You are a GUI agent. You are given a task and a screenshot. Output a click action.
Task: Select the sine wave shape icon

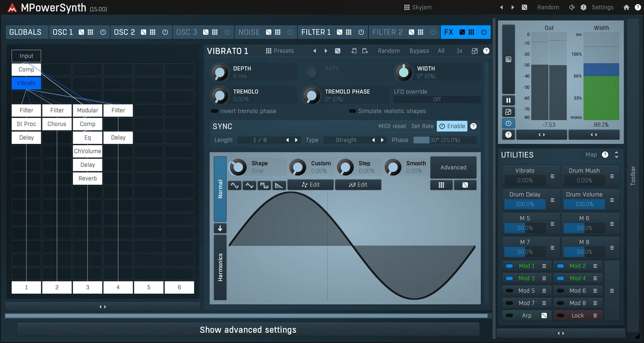234,185
